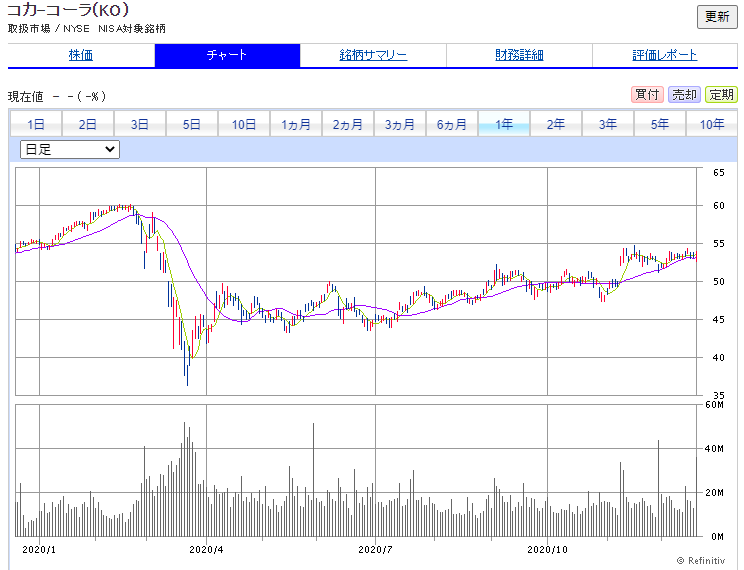Set the chart range to 10日
744x570 pixels.
click(x=244, y=124)
